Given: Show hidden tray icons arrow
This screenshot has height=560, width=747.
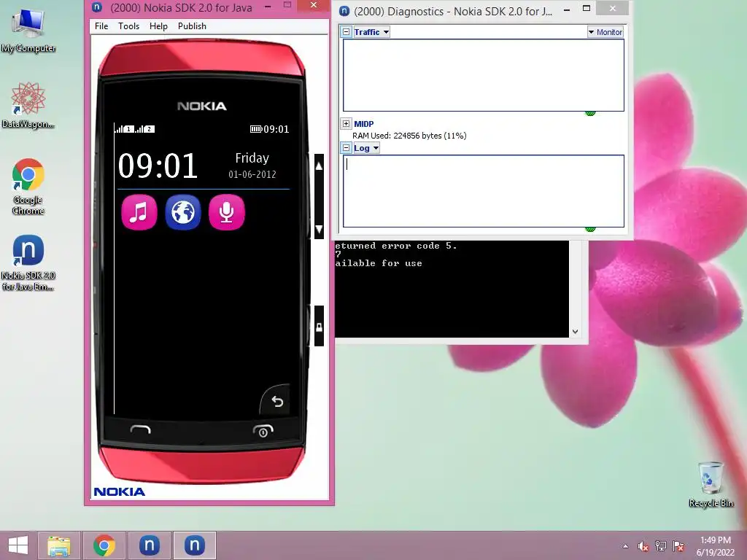Looking at the screenshot, I should pos(625,547).
